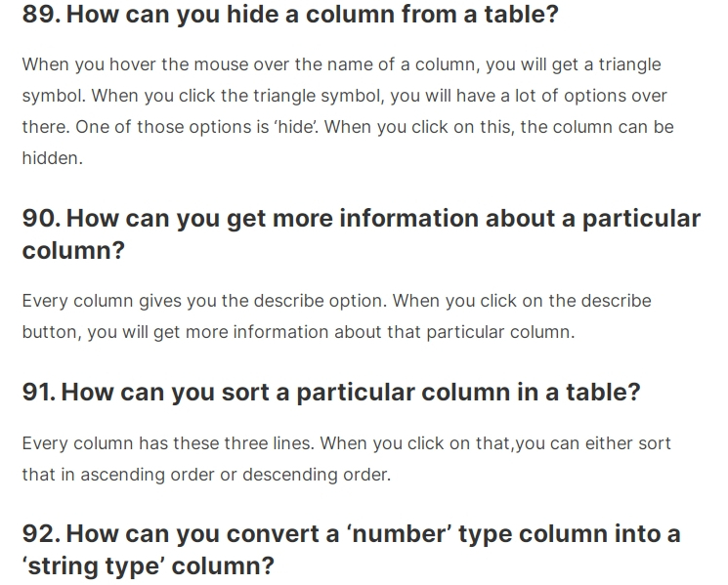Click the word 'hidden.' ending the first answer
Image resolution: width=728 pixels, height=585 pixels.
pyautogui.click(x=53, y=158)
